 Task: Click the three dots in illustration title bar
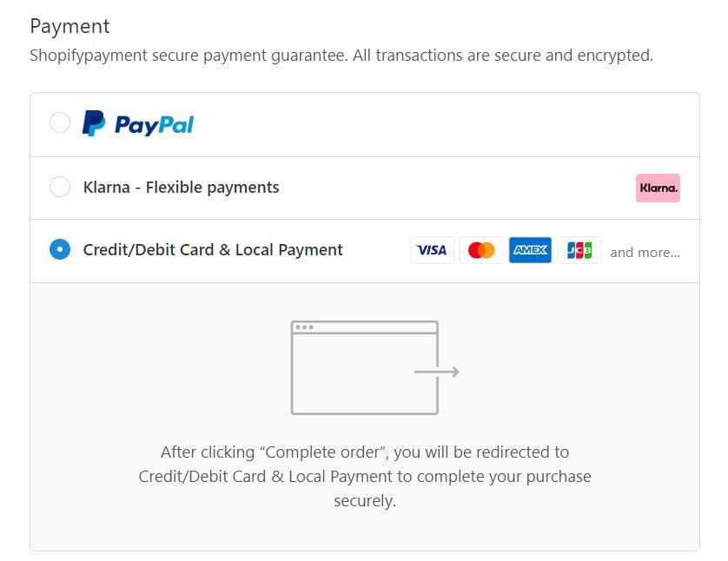[304, 327]
